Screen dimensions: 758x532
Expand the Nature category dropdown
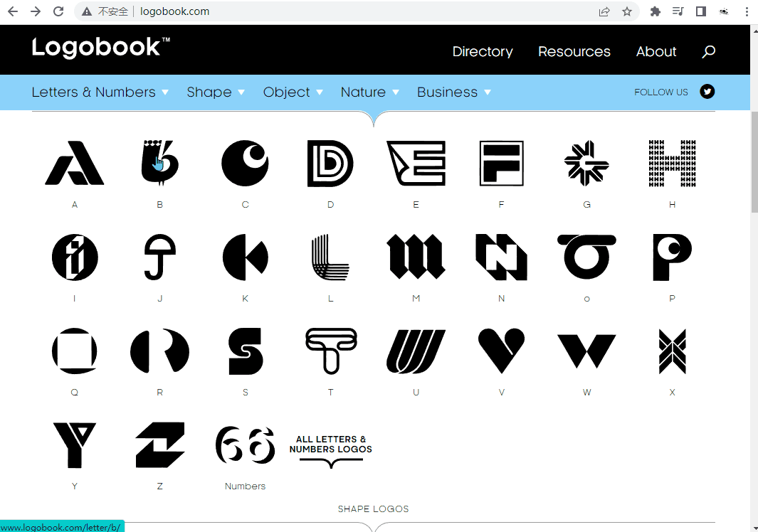370,92
